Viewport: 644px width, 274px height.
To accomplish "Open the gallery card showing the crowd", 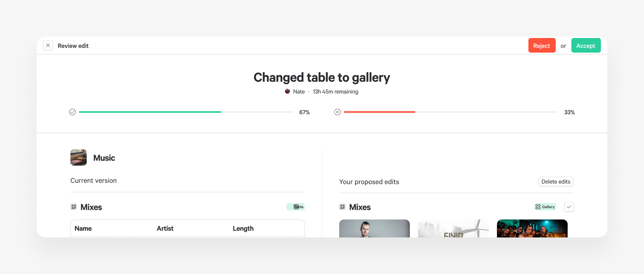I will (x=532, y=229).
